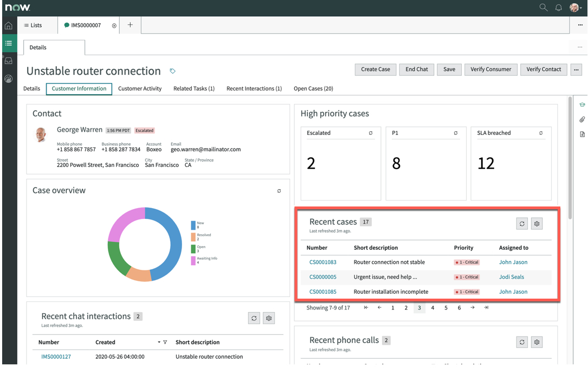Go to last page of Recent cases
Image resolution: width=588 pixels, height=368 pixels.
[486, 308]
